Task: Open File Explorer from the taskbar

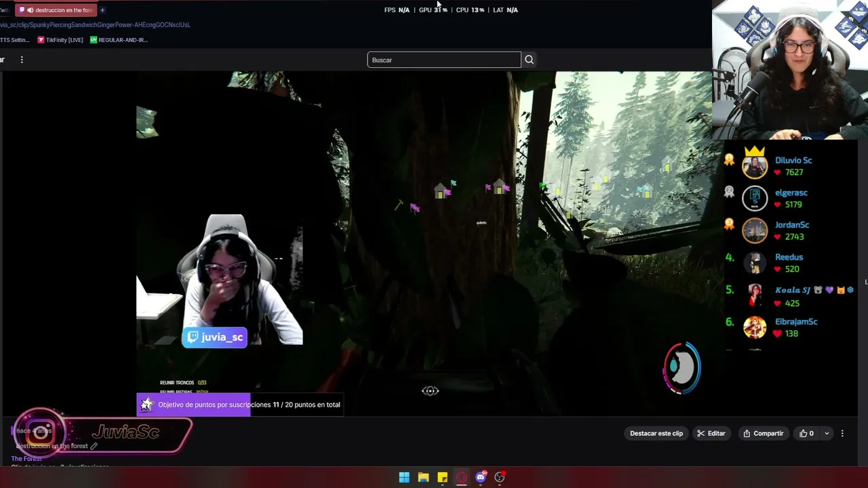Action: pyautogui.click(x=423, y=477)
